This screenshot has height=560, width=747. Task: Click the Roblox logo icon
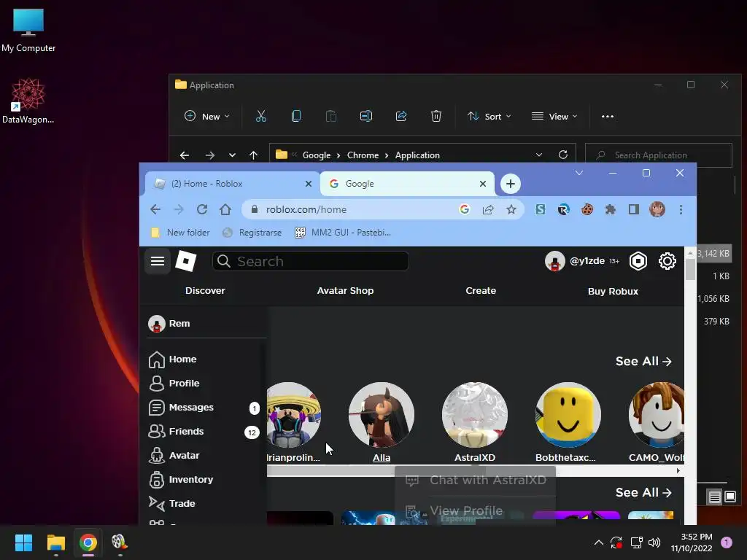[x=186, y=261]
